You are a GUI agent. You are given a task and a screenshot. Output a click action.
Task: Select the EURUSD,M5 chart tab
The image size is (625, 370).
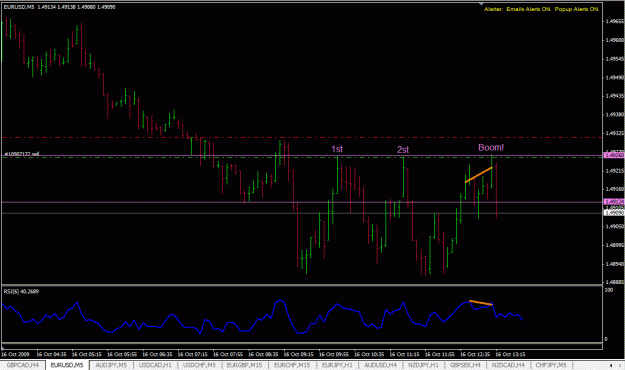[x=67, y=365]
